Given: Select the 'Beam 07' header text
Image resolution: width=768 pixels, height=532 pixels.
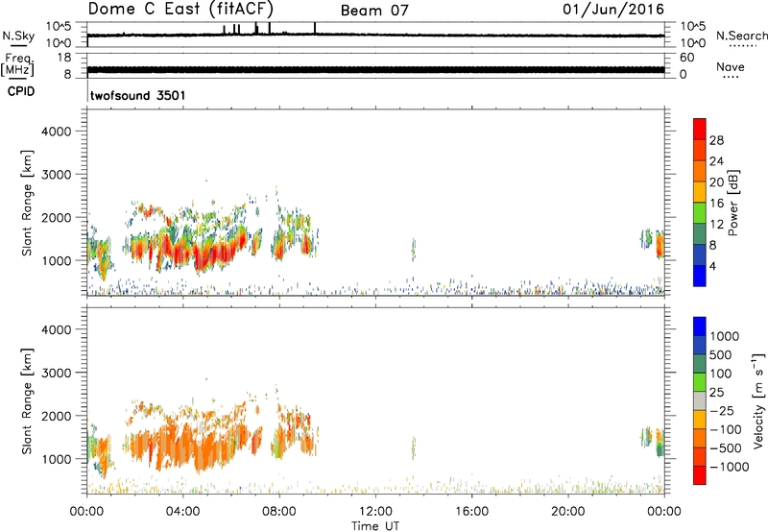Looking at the screenshot, I should pos(374,11).
